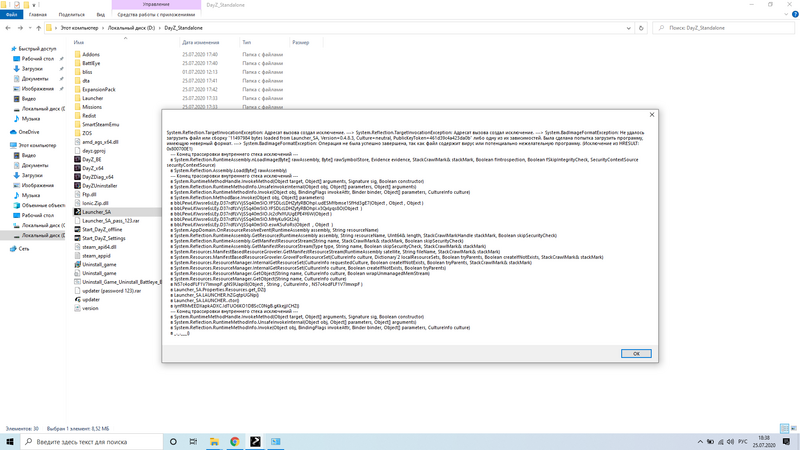Open the Windows Start menu
Image resolution: width=800 pixels, height=450 pixels.
tap(10, 442)
